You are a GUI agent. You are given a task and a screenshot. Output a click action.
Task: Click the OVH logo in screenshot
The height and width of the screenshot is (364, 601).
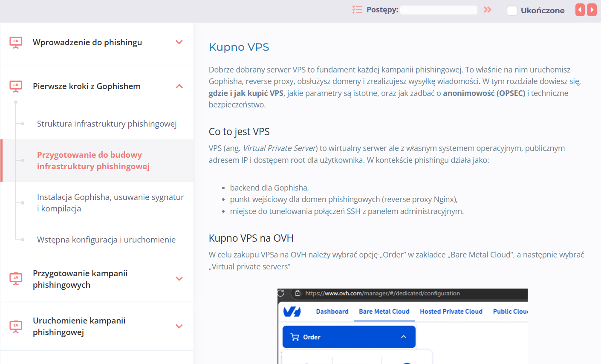[292, 312]
